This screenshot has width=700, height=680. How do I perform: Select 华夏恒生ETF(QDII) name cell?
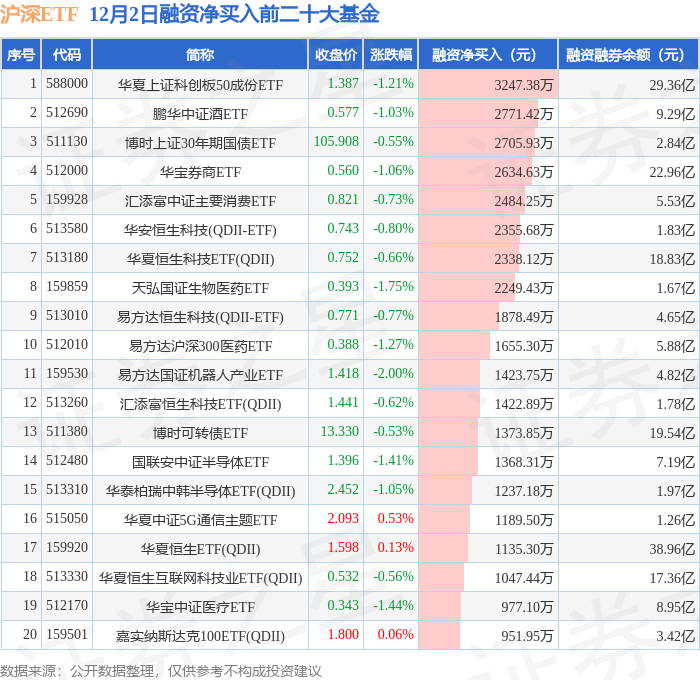tap(200, 549)
